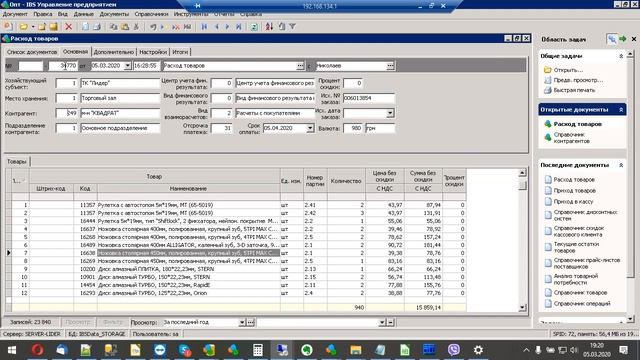Open Skype from taskbar

click(184, 350)
